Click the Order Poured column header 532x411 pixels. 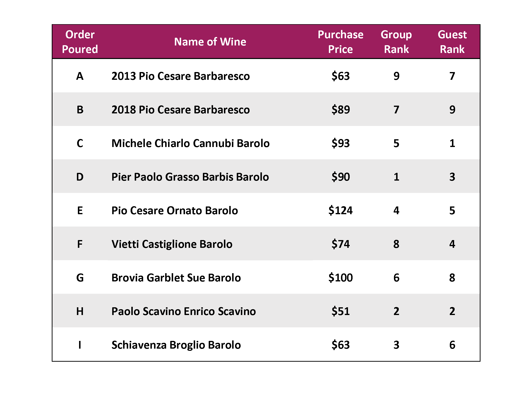80,42
